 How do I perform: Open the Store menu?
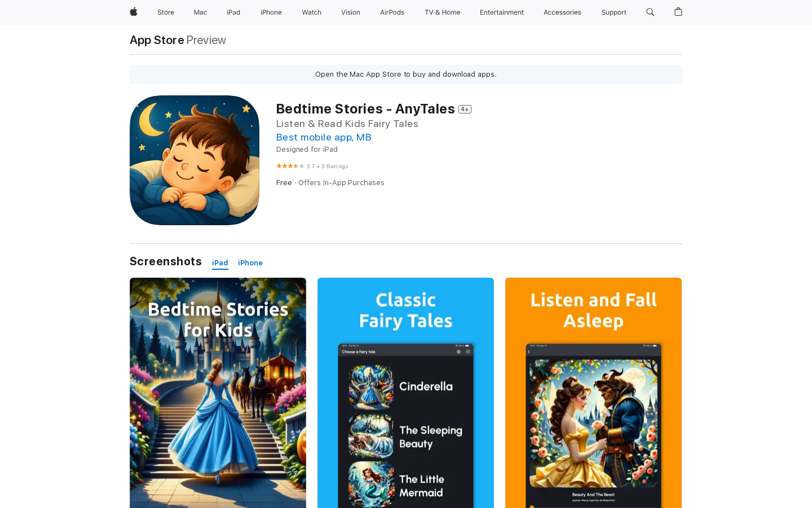(x=166, y=12)
